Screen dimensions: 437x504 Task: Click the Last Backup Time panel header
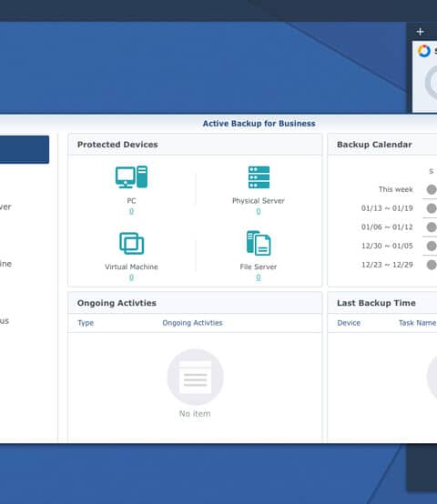pyautogui.click(x=382, y=303)
